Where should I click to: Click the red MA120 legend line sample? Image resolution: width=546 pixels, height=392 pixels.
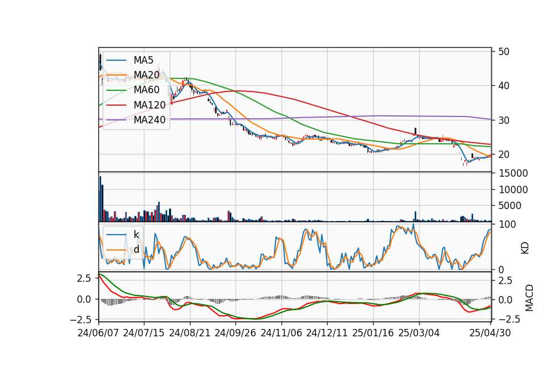116,105
